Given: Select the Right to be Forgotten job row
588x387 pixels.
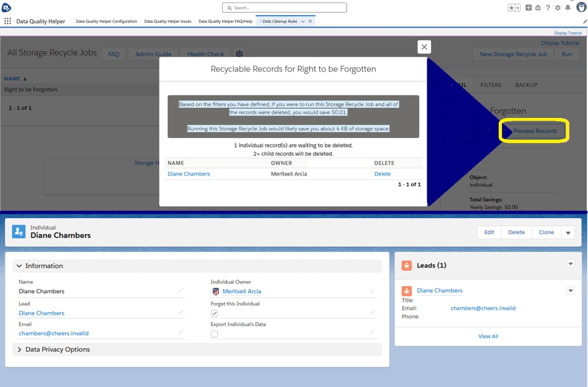Looking at the screenshot, I should point(80,89).
